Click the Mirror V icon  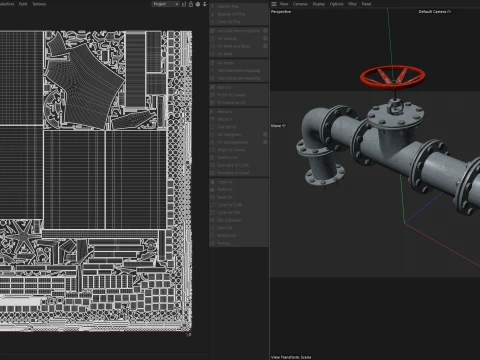213,119
